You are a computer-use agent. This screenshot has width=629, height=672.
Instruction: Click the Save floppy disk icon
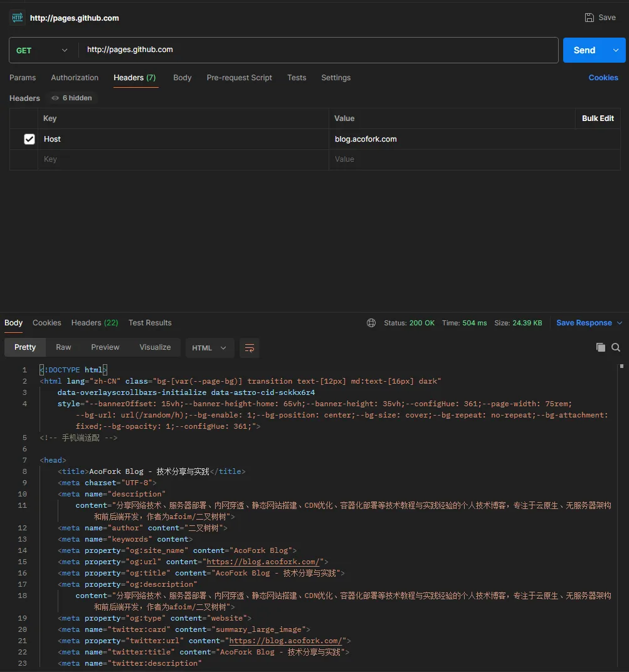tap(589, 18)
